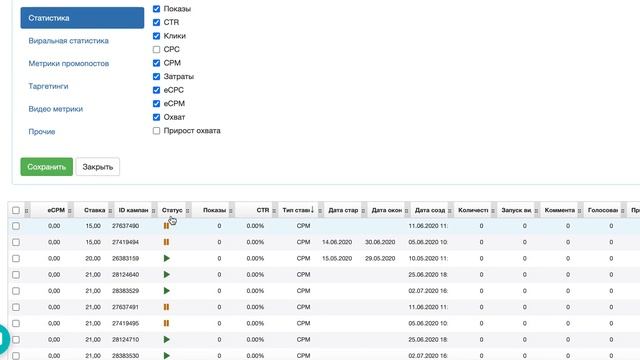640x360 pixels.
Task: Click the grip icon right of the Статус header
Action: [x=187, y=211]
